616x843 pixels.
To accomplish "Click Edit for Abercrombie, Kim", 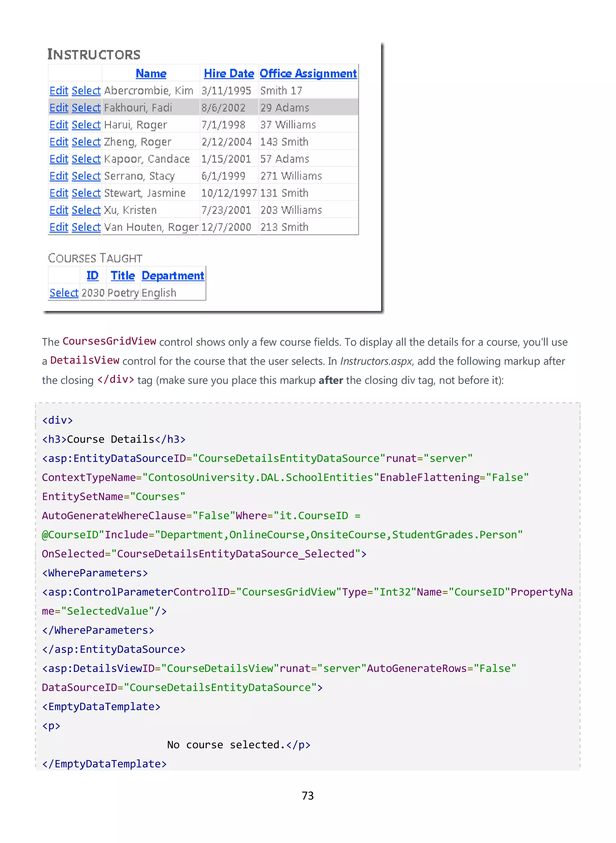I will [59, 91].
